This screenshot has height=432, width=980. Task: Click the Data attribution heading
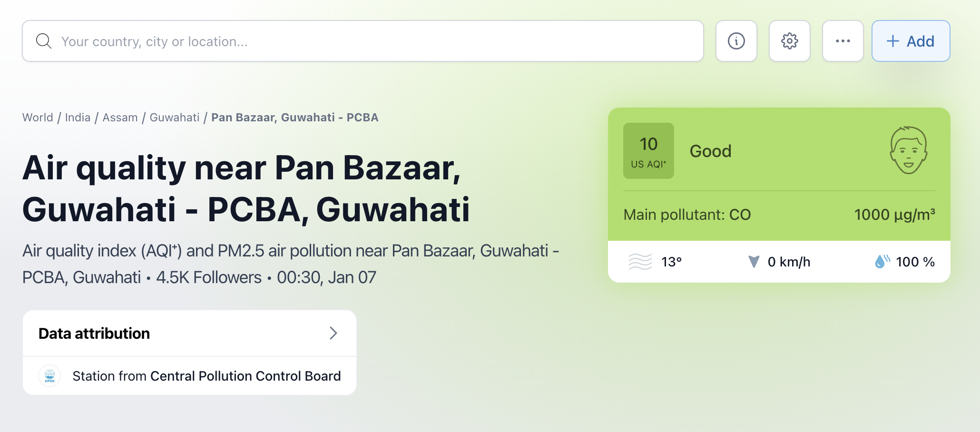pos(94,334)
